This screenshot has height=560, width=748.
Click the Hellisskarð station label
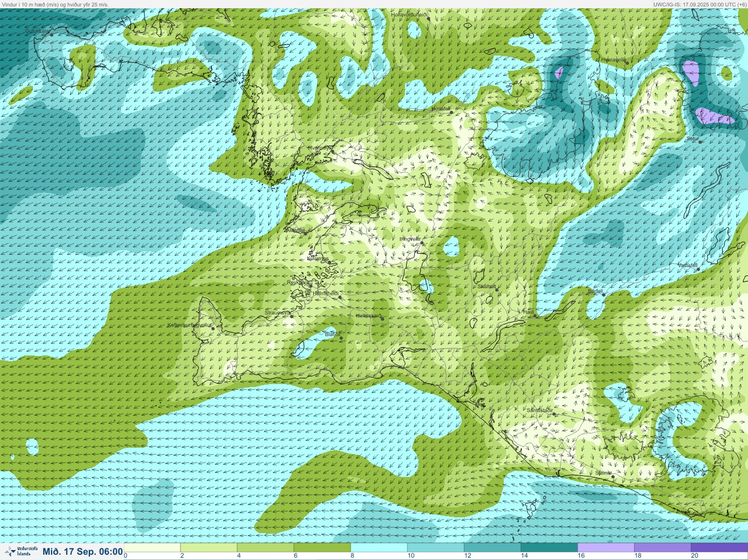point(368,316)
